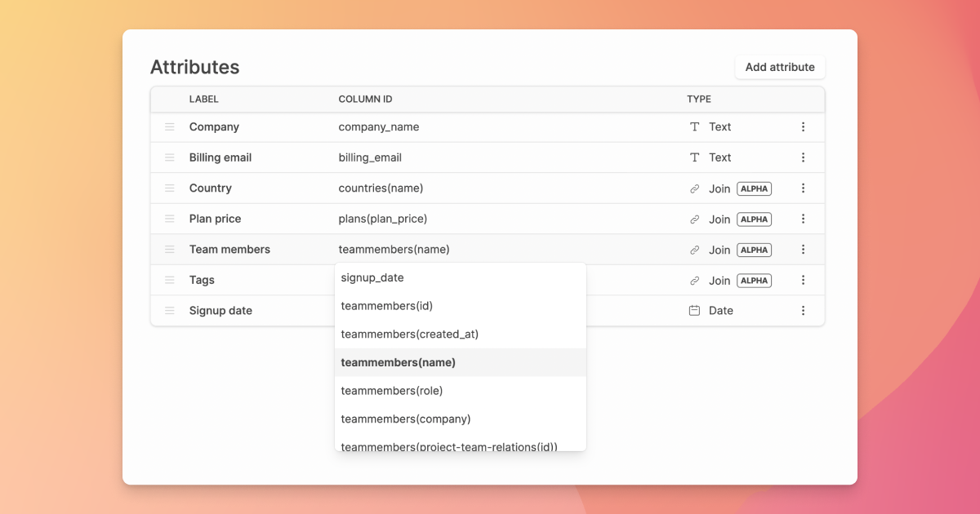Click the ALPHA badge in Tags row

755,281
